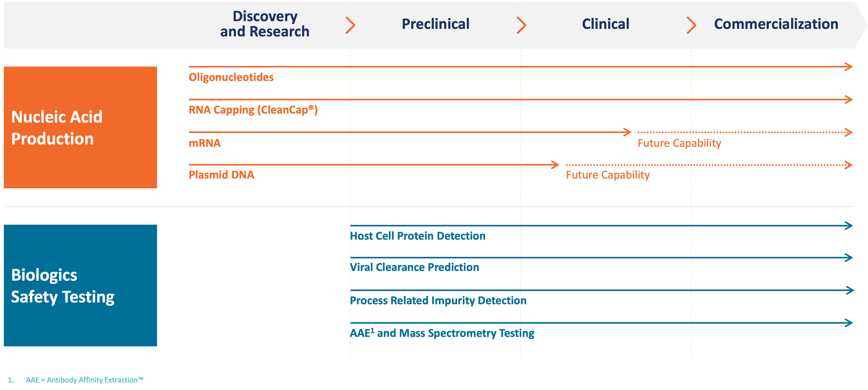This screenshot has width=868, height=390.
Task: Click the Future Capability text under mRNA line
Action: coord(679,143)
